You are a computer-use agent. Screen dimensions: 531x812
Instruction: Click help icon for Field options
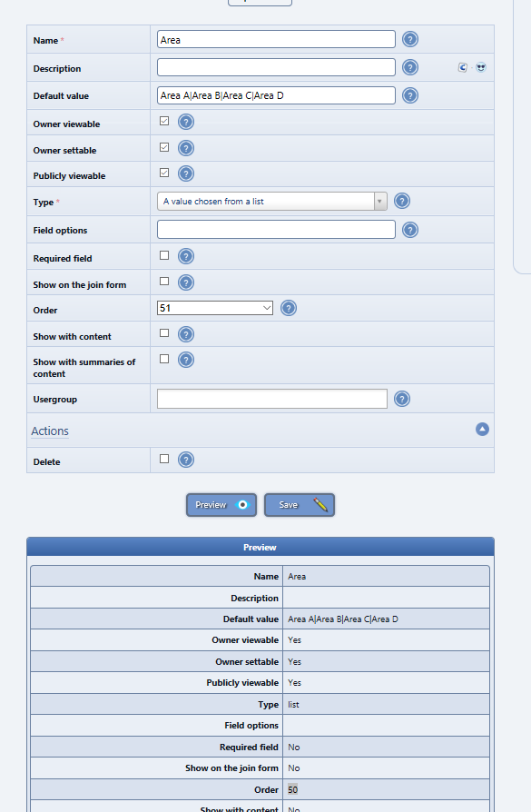[x=410, y=230]
